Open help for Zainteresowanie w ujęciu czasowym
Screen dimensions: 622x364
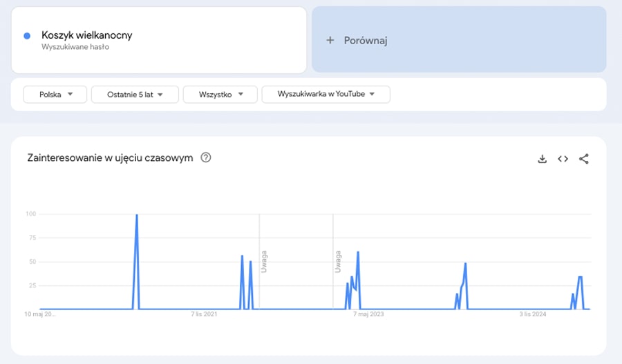click(206, 157)
